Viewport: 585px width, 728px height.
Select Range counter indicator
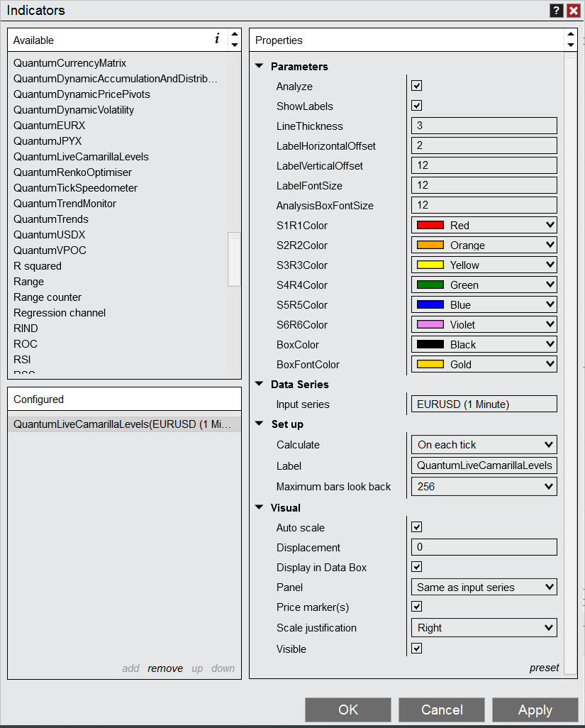[48, 297]
